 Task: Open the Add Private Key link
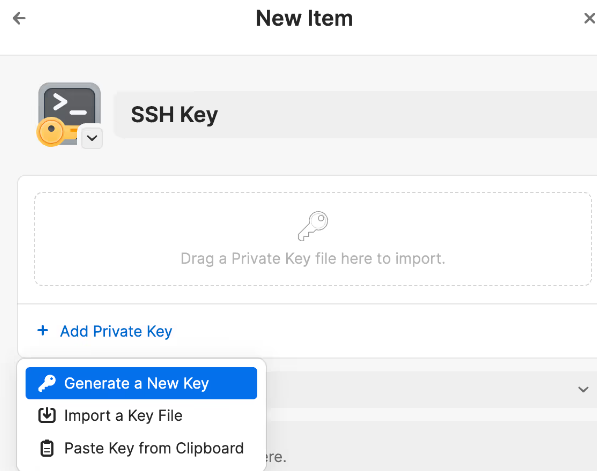pos(116,331)
